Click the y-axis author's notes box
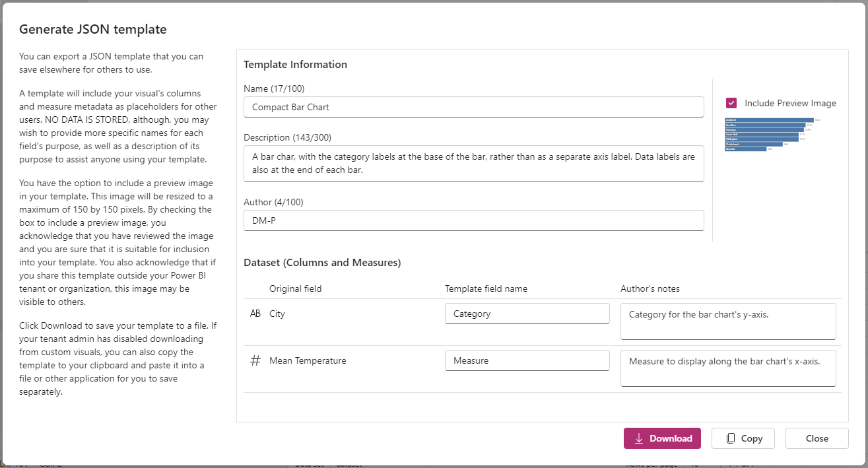This screenshot has height=468, width=868. pyautogui.click(x=728, y=321)
